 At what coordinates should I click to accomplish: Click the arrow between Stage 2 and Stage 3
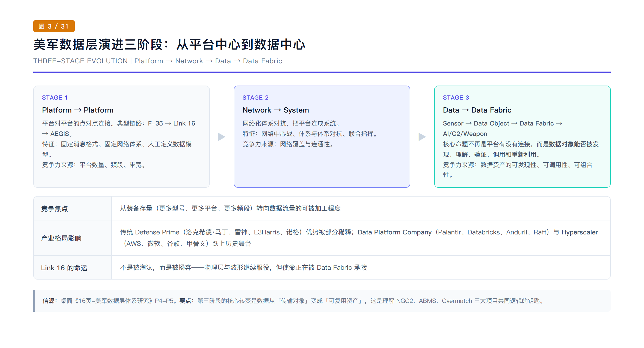(x=422, y=137)
